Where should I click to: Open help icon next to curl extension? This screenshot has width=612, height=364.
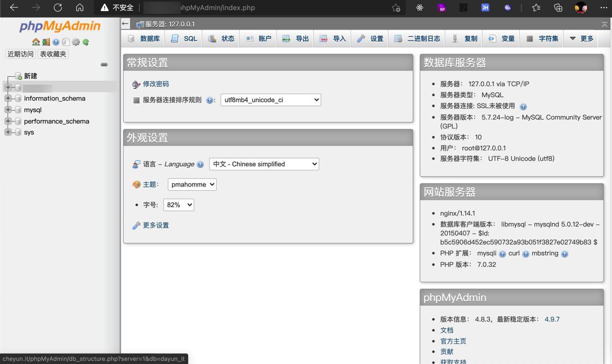point(525,254)
